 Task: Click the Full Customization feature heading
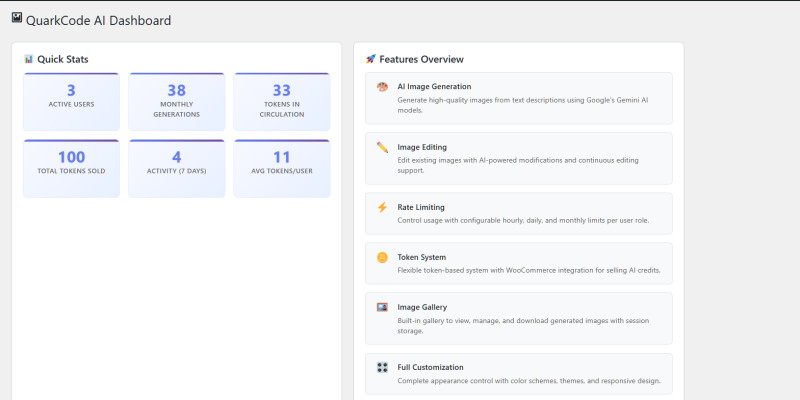click(x=430, y=367)
